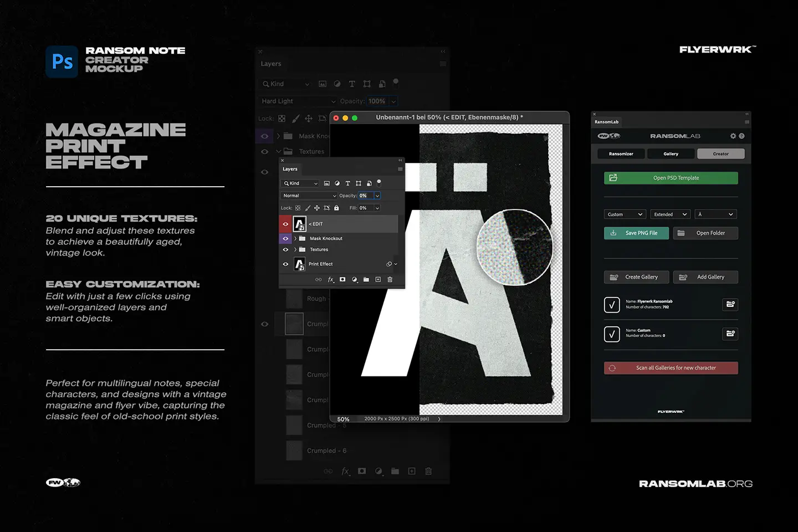Click the Delete layer trash icon
The height and width of the screenshot is (532, 798).
(x=390, y=279)
